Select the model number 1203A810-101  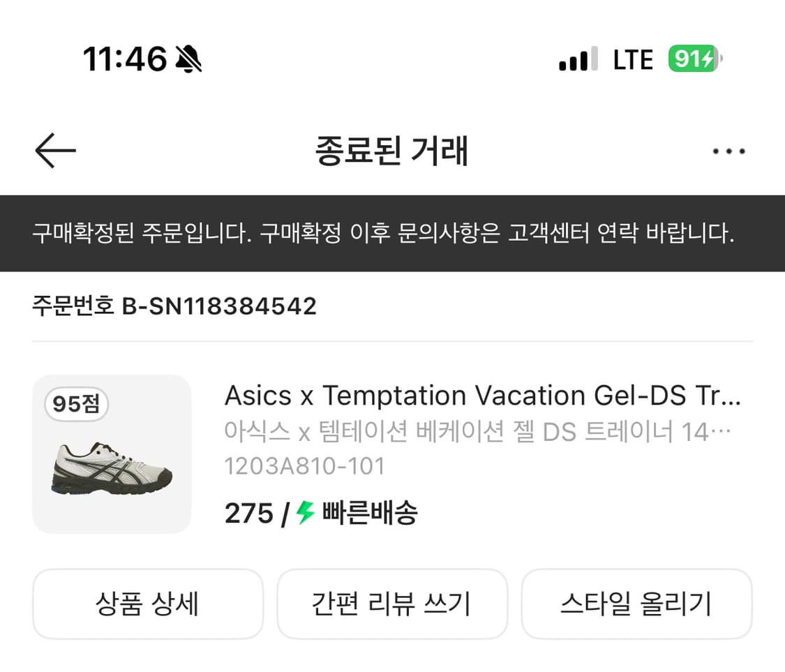click(x=304, y=465)
